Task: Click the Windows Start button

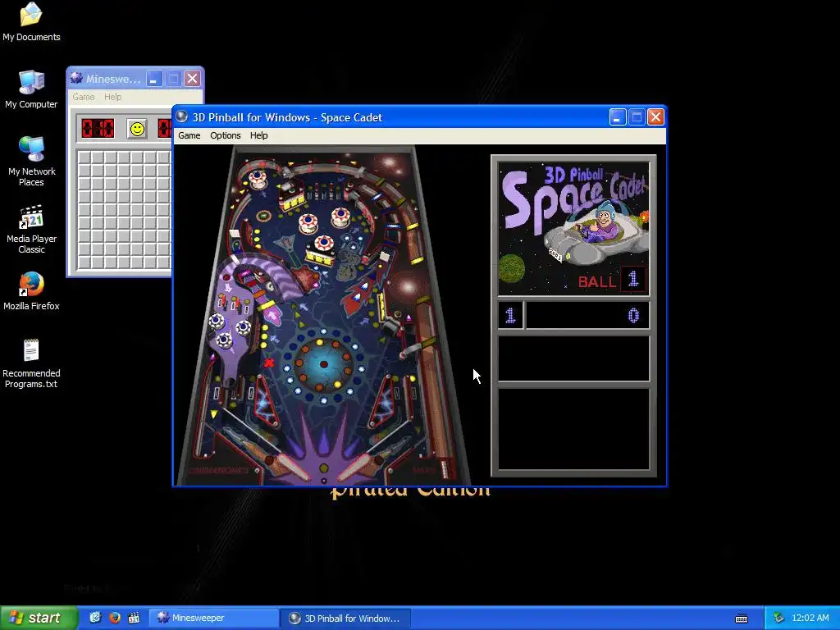Action: [x=39, y=618]
